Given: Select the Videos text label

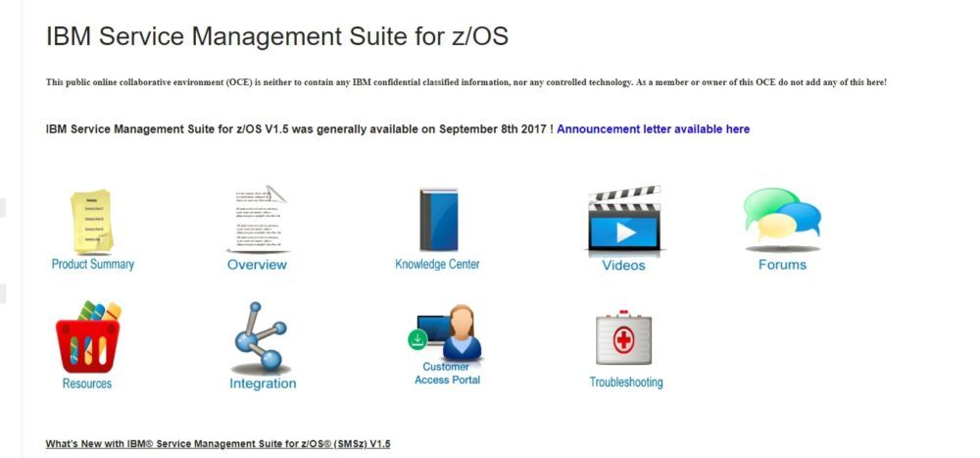Looking at the screenshot, I should pyautogui.click(x=623, y=266).
